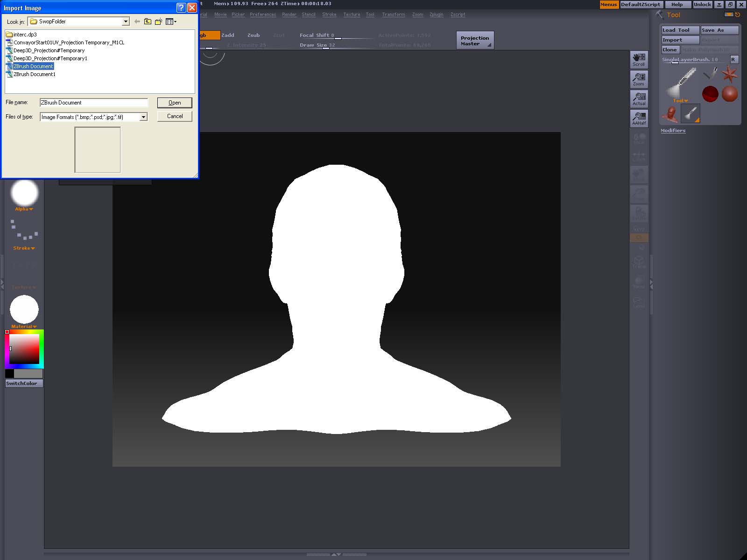Select the Actual size view icon

[x=639, y=98]
